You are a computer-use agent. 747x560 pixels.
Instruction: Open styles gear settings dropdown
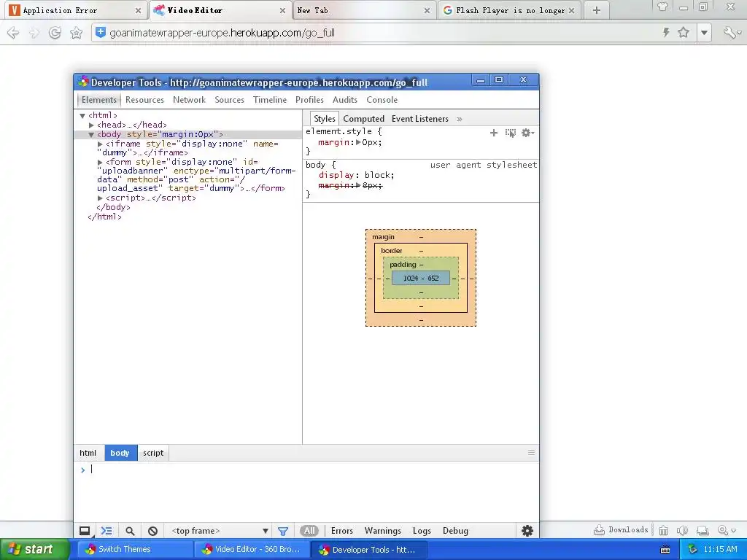[x=527, y=133]
